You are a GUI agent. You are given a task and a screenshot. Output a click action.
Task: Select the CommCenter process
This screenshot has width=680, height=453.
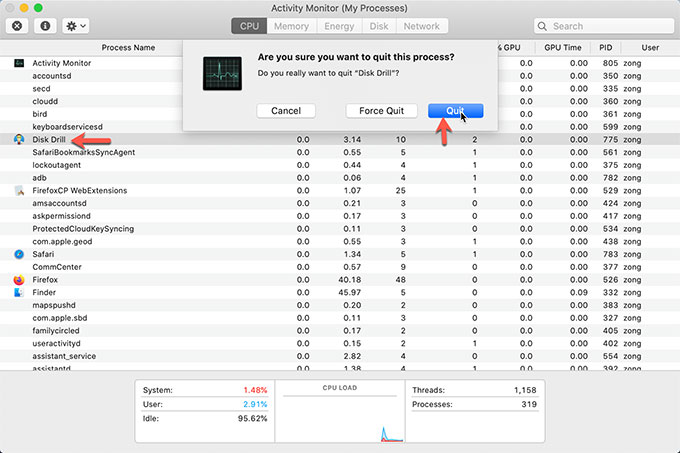pyautogui.click(x=57, y=267)
